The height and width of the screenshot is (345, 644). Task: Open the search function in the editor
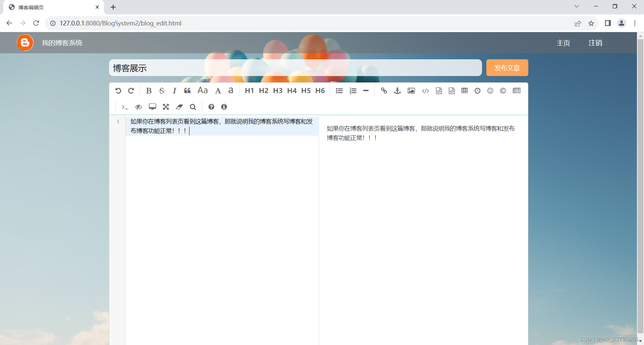[193, 107]
